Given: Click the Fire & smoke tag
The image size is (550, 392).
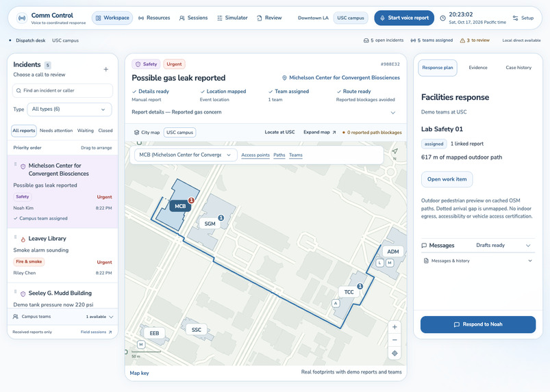Looking at the screenshot, I should pyautogui.click(x=29, y=262).
